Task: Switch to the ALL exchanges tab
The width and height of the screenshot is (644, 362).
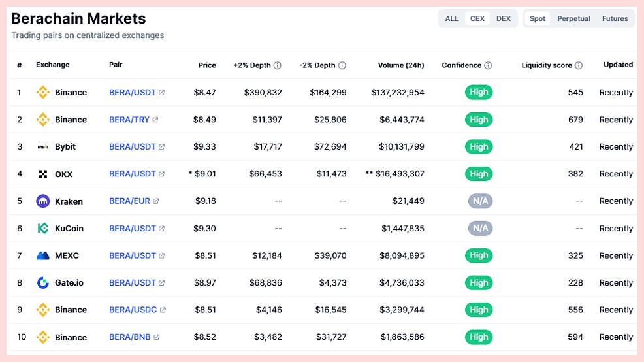Action: coord(451,18)
